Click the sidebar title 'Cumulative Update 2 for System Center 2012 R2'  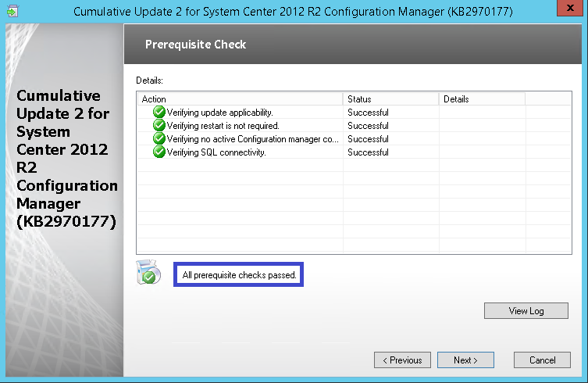(x=66, y=158)
